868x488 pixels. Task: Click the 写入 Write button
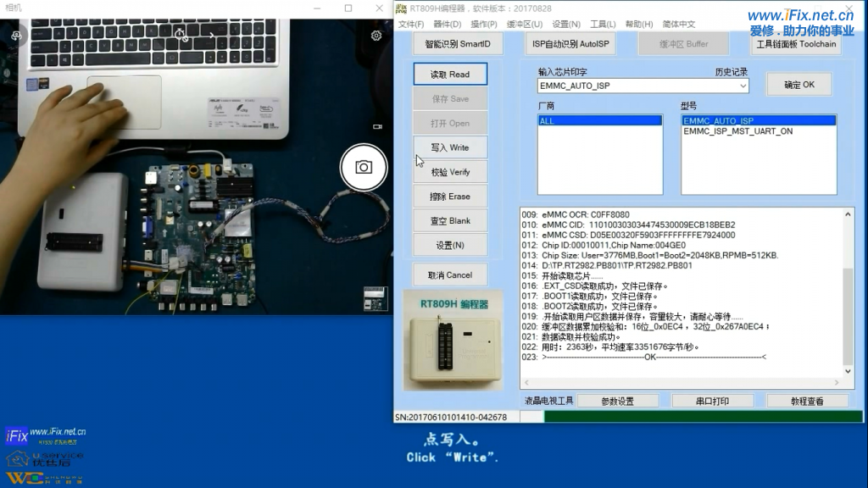(450, 147)
